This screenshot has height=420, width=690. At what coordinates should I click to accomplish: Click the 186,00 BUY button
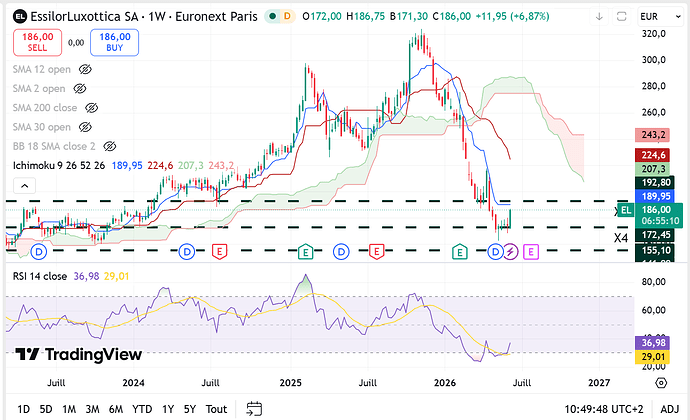point(114,42)
